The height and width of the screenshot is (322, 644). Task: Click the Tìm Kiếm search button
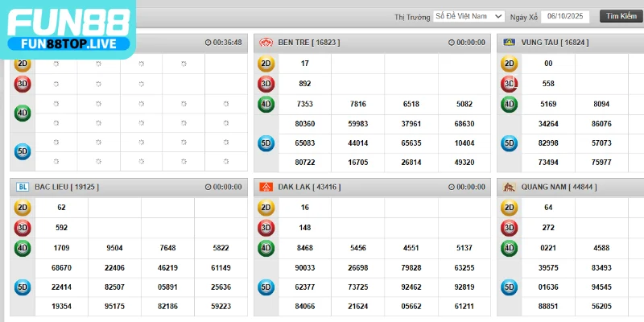coord(621,16)
